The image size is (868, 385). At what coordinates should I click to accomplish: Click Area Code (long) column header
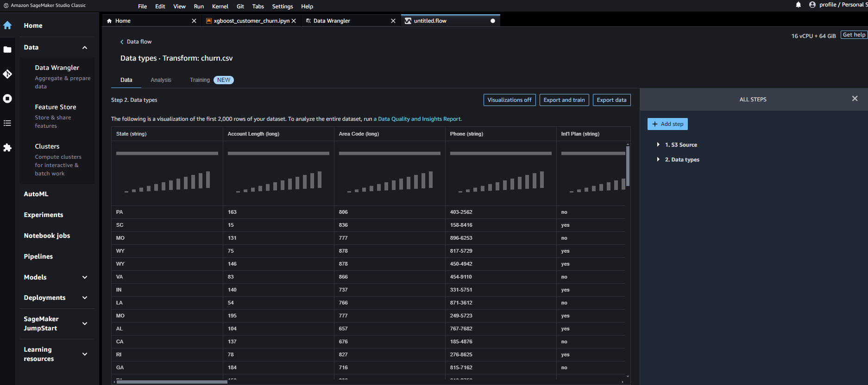[390, 134]
